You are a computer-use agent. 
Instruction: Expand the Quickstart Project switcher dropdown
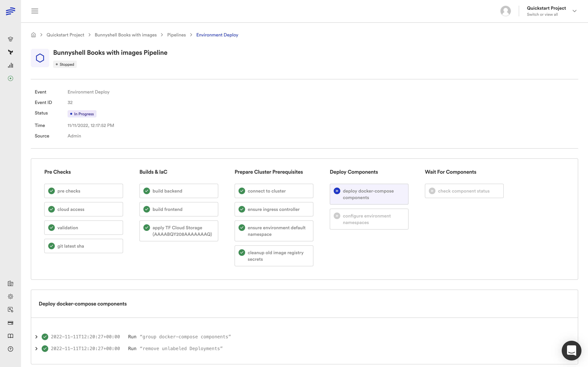click(574, 11)
